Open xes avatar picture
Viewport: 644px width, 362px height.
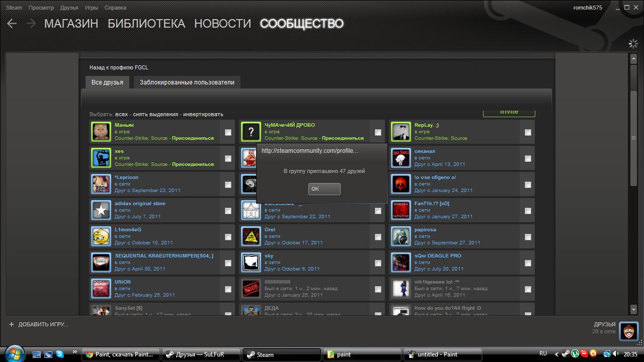click(101, 158)
